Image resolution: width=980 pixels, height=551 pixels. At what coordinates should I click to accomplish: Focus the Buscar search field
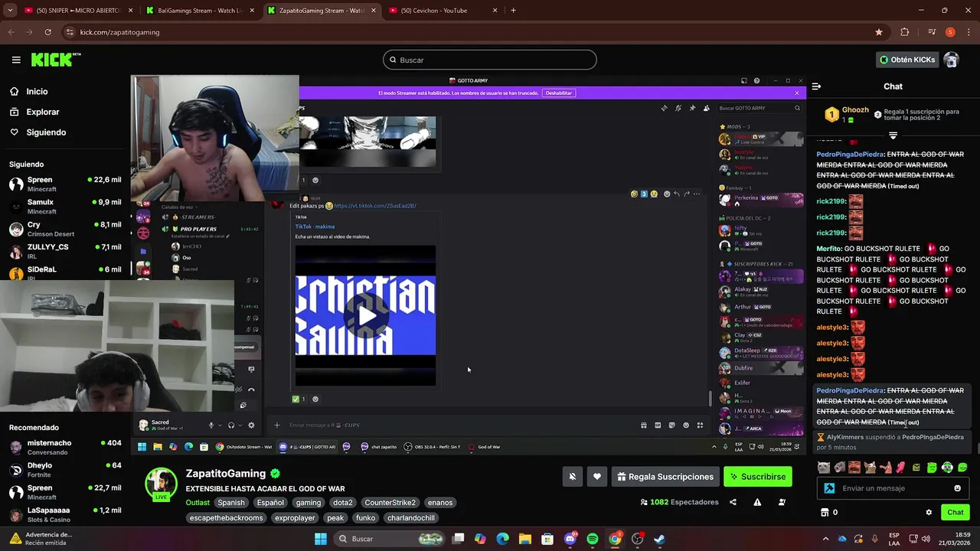pyautogui.click(x=490, y=60)
